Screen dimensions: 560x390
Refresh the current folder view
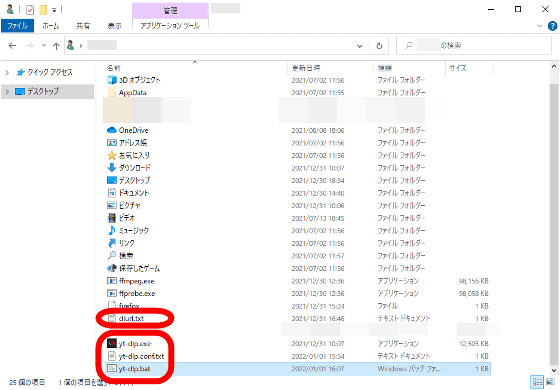[x=379, y=46]
